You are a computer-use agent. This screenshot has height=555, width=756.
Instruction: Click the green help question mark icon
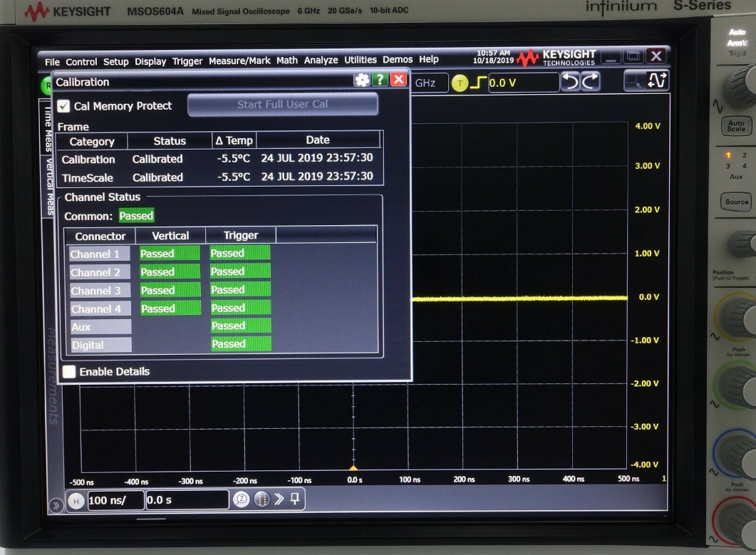(x=380, y=80)
